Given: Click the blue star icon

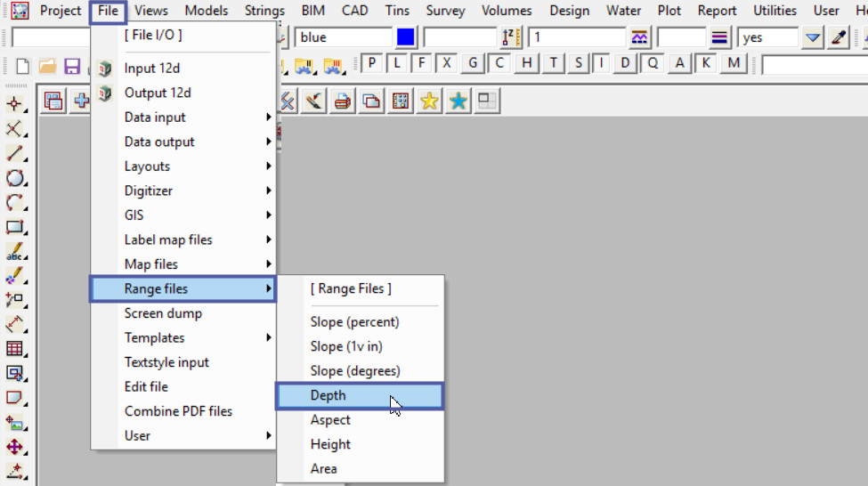Looking at the screenshot, I should [458, 101].
